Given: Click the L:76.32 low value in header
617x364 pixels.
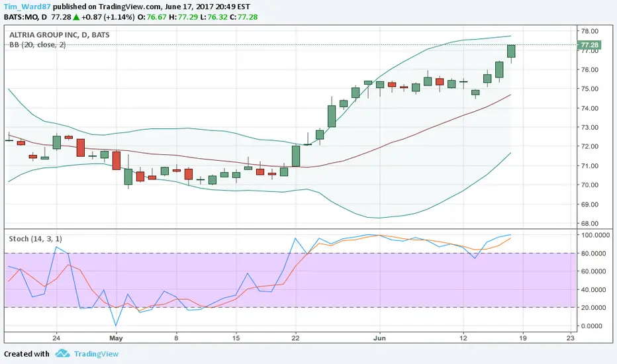Looking at the screenshot, I should click(214, 17).
